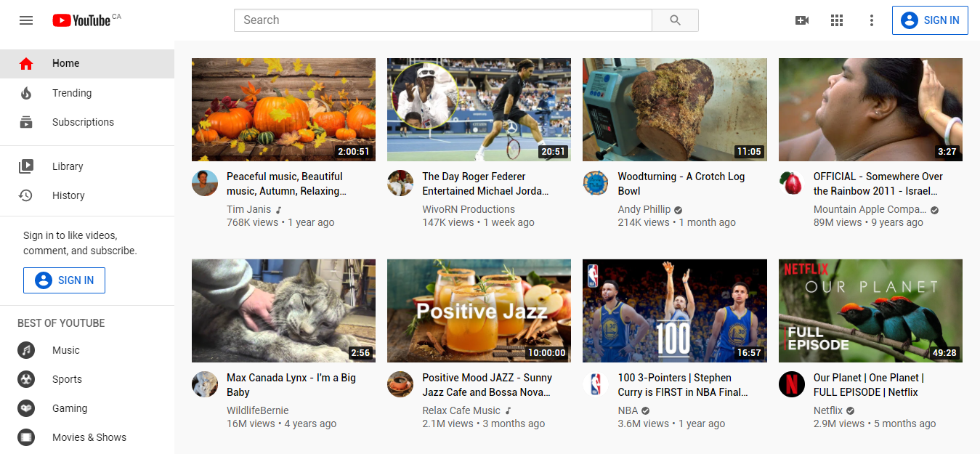Click the Sports channel icon

26,379
